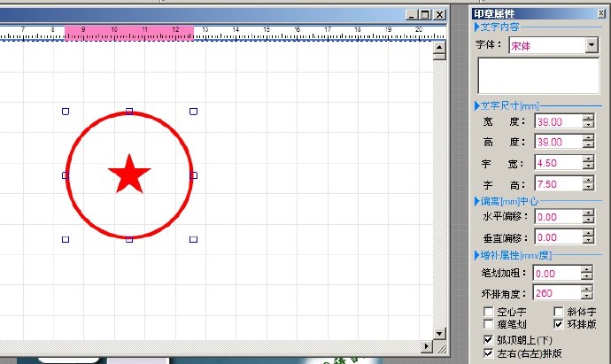This screenshot has width=611, height=364.
Task: Click the 水平偏移 value field
Action: pos(559,217)
